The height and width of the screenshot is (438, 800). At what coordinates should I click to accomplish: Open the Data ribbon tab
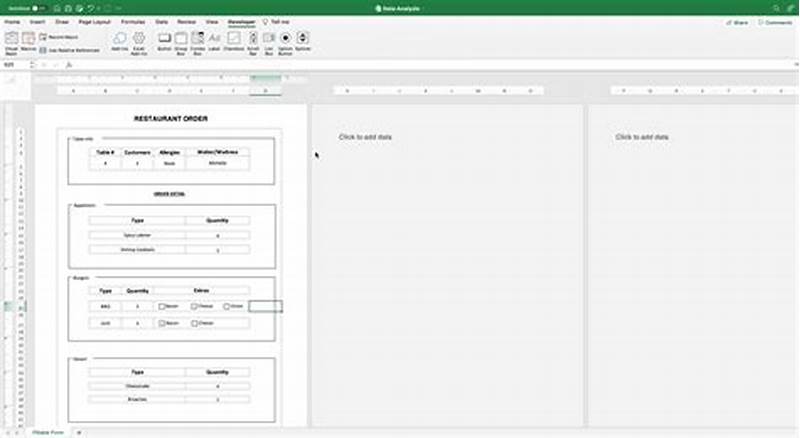162,22
